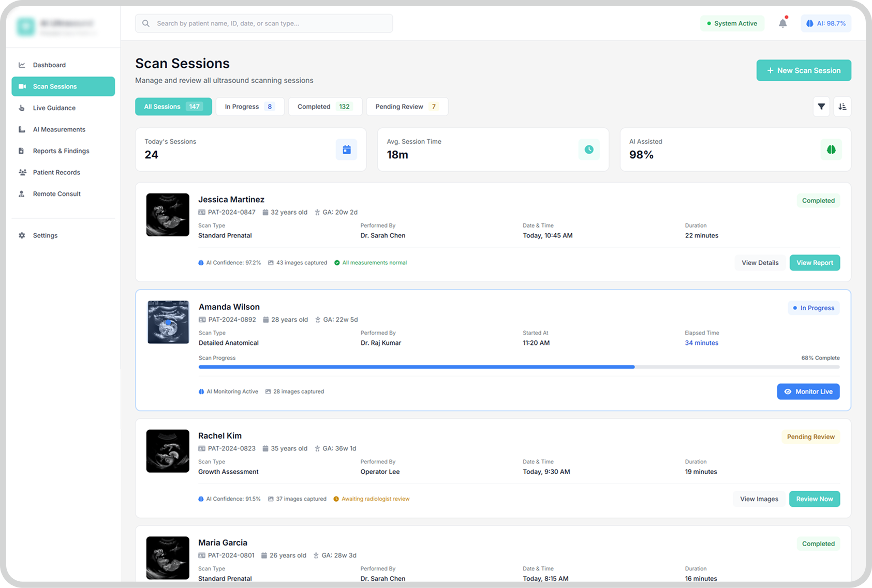The height and width of the screenshot is (588, 872).
Task: Open Jessica Martinez's ultrasound thumbnail
Action: (168, 215)
